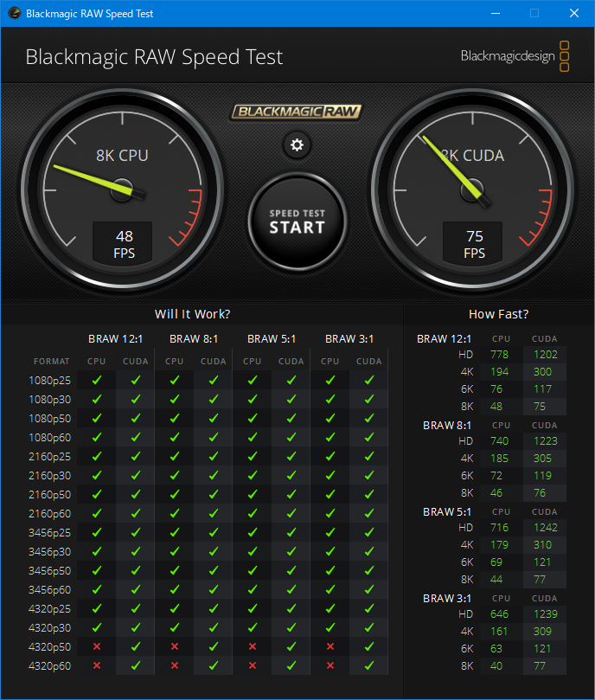Click BRAW 3:1 4K CUDA value 309

pyautogui.click(x=542, y=632)
